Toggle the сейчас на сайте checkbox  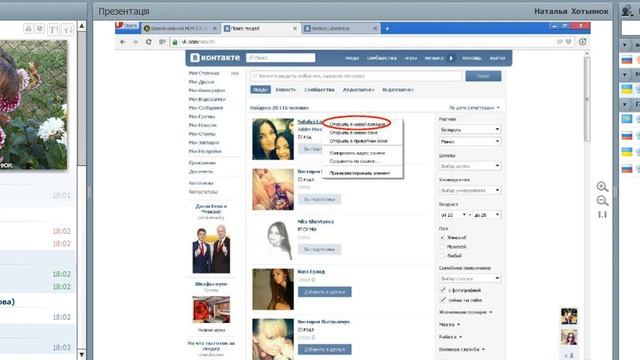pyautogui.click(x=443, y=300)
